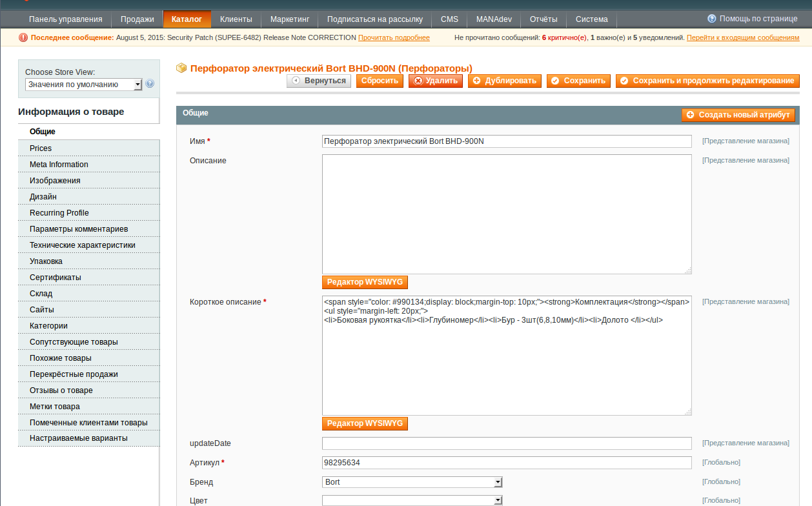Select the Prices tab

[88, 148]
